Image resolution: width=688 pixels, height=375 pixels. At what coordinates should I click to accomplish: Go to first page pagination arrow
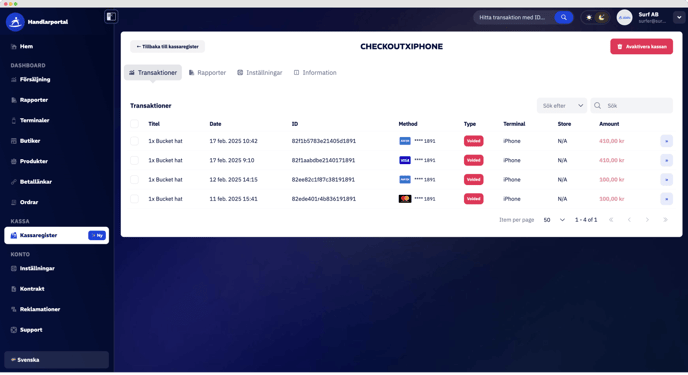point(611,220)
